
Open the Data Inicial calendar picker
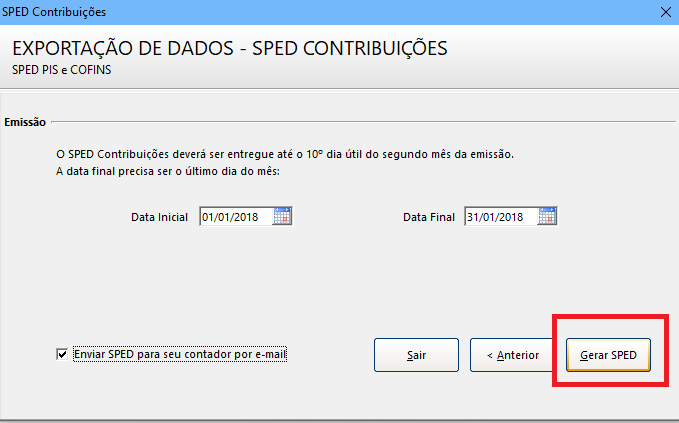point(282,216)
